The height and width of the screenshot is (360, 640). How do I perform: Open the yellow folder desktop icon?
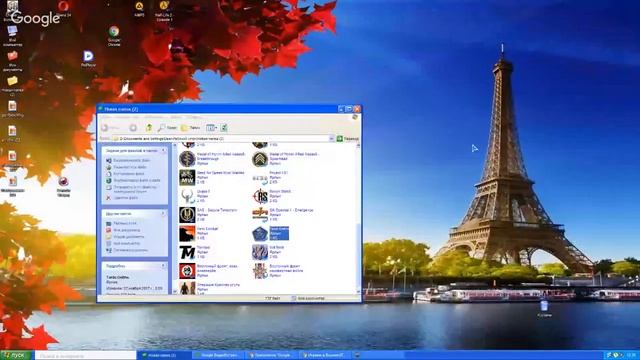(x=12, y=86)
